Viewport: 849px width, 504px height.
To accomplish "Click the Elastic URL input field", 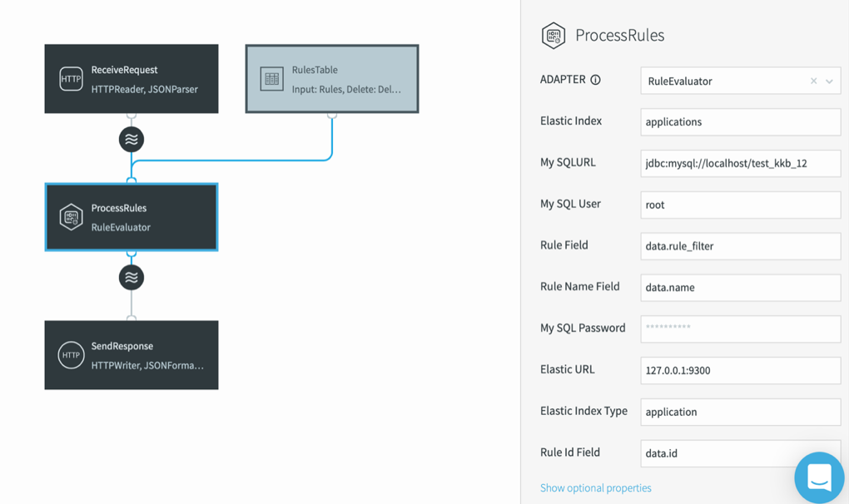I will click(740, 370).
